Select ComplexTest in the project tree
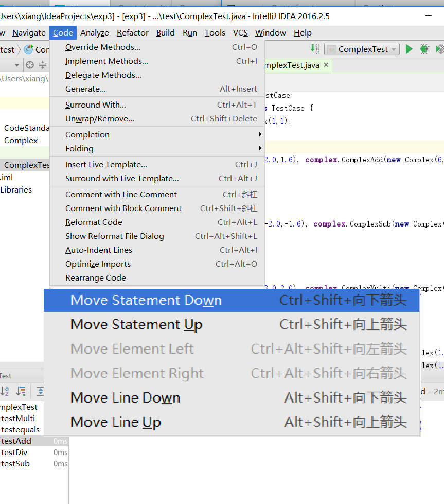Screen dimensions: 444x504 coord(25,165)
